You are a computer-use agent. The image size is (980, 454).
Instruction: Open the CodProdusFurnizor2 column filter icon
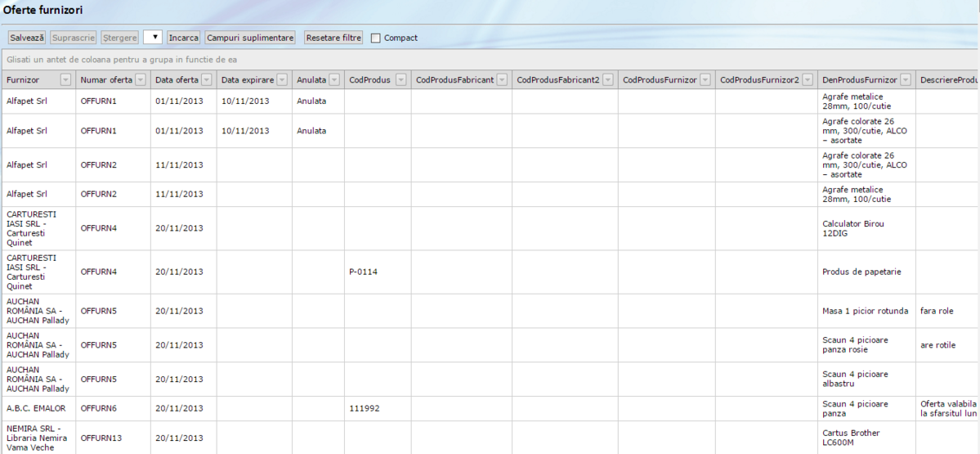(808, 79)
